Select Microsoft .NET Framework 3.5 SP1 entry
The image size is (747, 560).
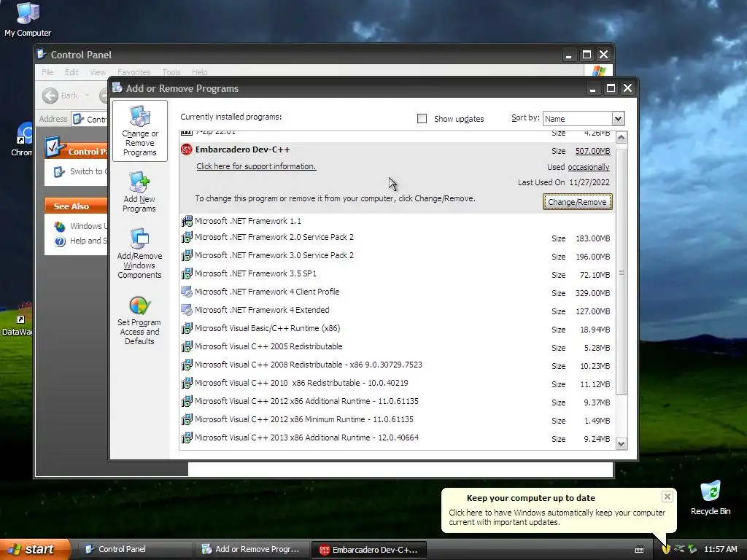point(398,274)
